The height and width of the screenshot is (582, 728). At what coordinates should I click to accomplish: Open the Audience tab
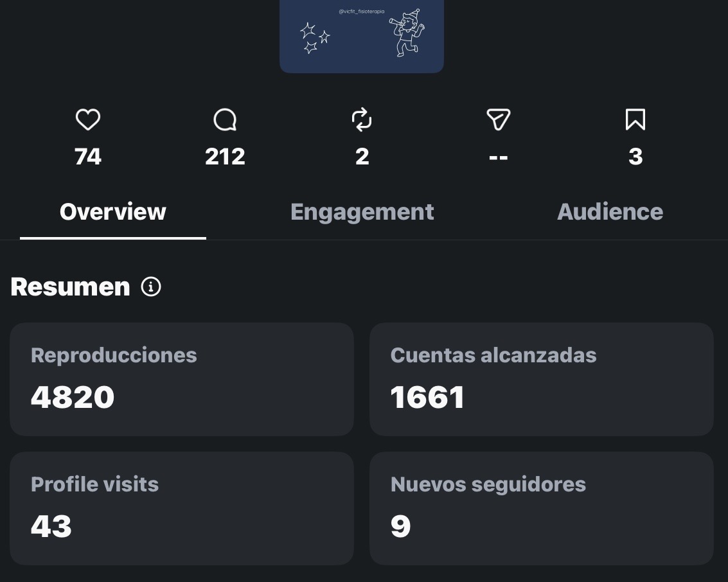pyautogui.click(x=610, y=211)
